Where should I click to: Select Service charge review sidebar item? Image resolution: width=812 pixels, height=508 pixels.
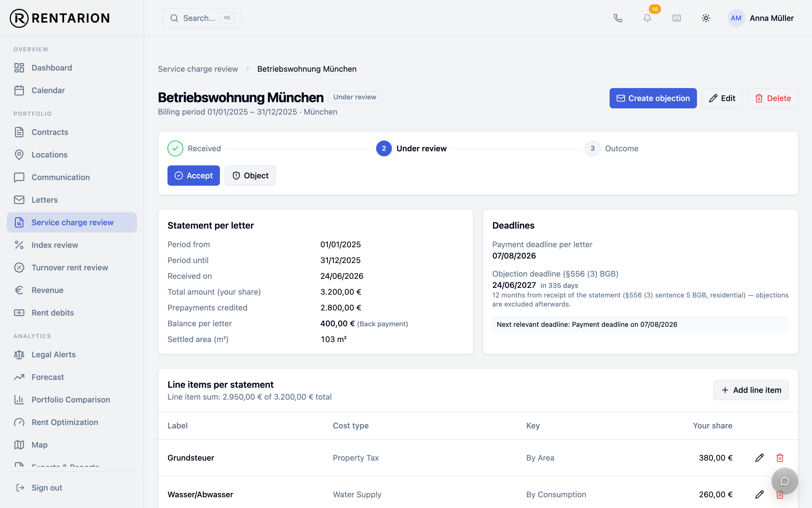pos(72,222)
